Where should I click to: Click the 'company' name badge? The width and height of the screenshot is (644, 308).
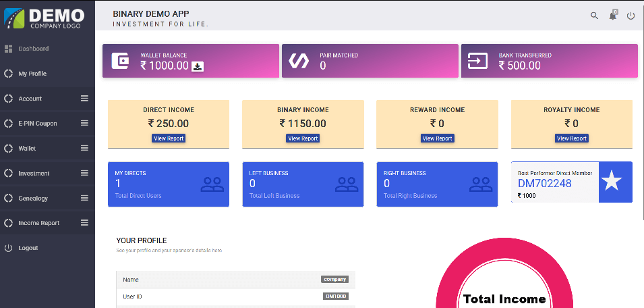click(x=334, y=279)
